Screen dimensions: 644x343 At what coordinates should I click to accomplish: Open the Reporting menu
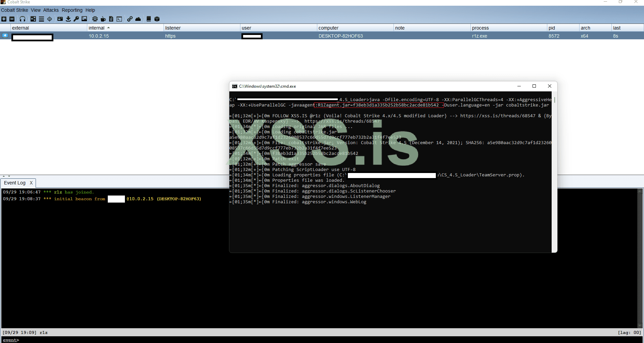(72, 10)
